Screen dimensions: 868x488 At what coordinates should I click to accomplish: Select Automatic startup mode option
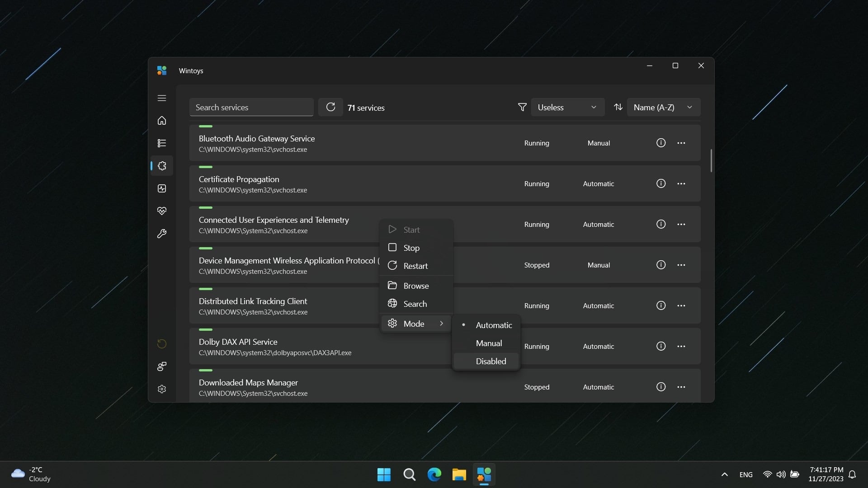pos(493,325)
